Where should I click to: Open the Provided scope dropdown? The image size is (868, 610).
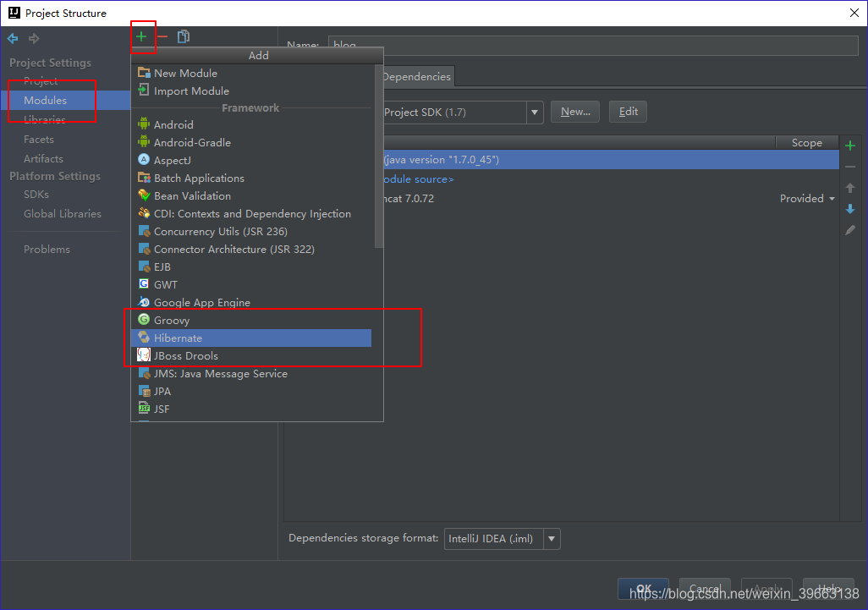tap(807, 198)
